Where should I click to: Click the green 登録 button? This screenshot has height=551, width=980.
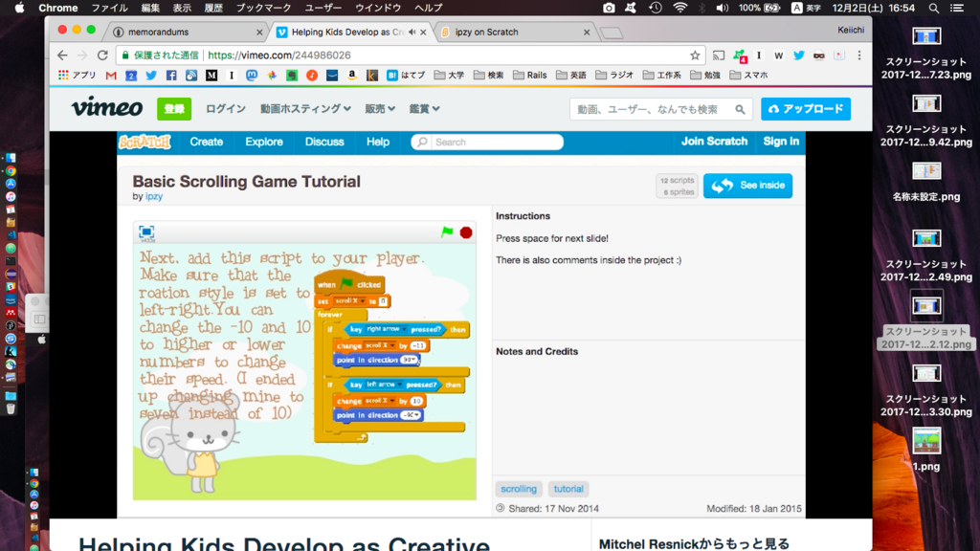click(174, 109)
